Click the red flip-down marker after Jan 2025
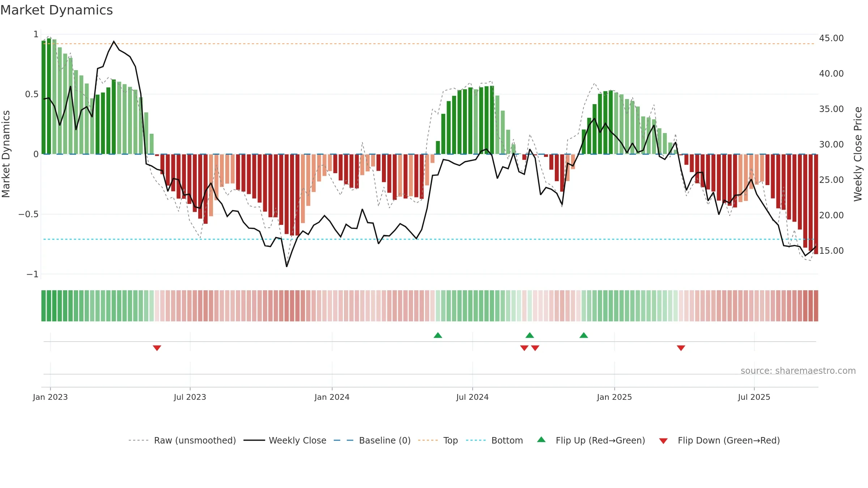This screenshot has width=868, height=488. [681, 348]
